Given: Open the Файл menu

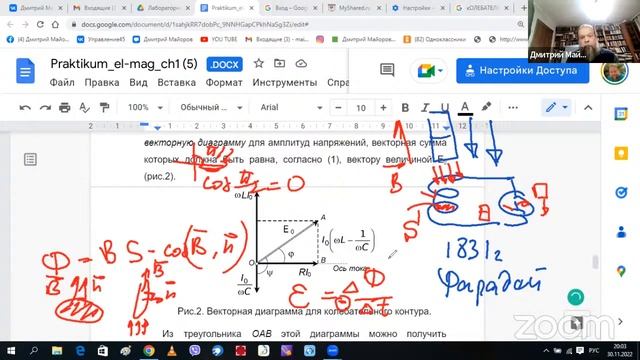Looking at the screenshot, I should point(62,82).
